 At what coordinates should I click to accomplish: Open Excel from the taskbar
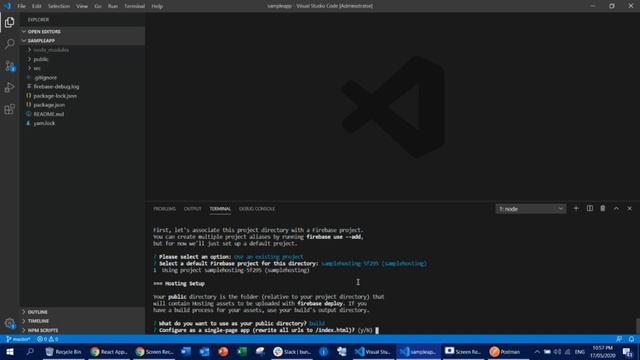[242, 352]
